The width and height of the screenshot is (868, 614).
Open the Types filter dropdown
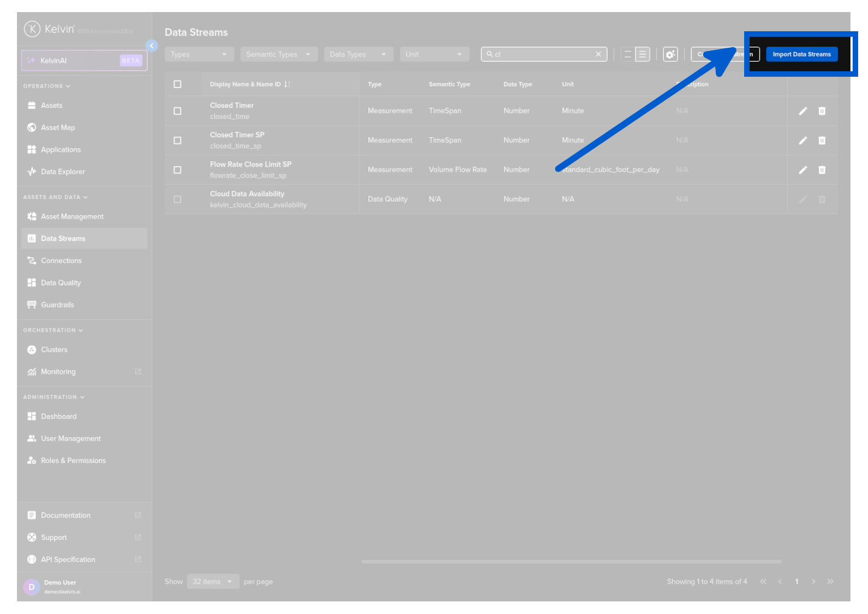coord(199,54)
